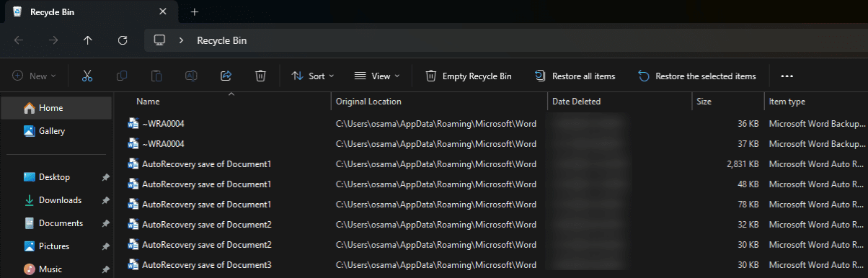Image resolution: width=868 pixels, height=278 pixels.
Task: Navigate up one folder level
Action: pyautogui.click(x=88, y=40)
